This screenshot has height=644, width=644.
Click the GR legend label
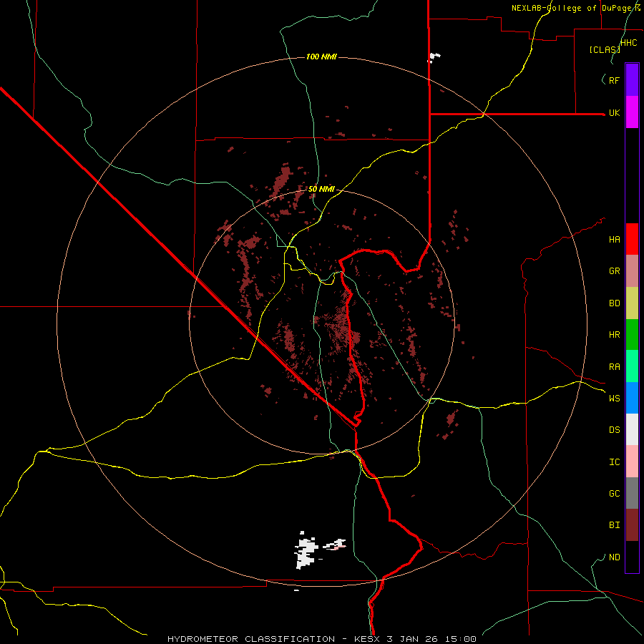[614, 271]
